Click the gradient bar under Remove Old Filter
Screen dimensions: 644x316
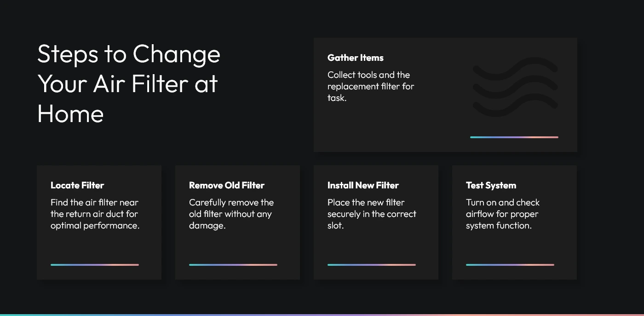tap(233, 265)
